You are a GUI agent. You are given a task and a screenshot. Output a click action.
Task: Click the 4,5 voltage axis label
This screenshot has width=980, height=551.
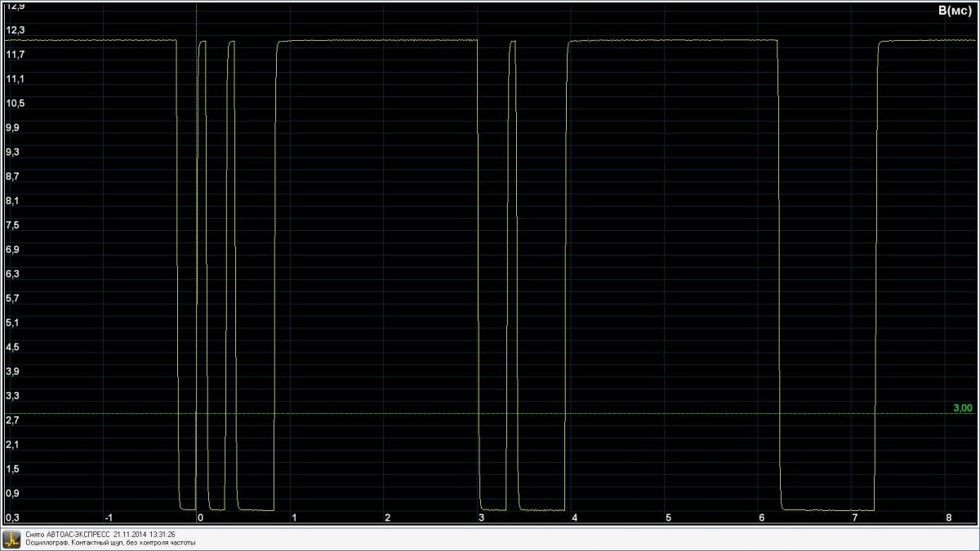12,347
